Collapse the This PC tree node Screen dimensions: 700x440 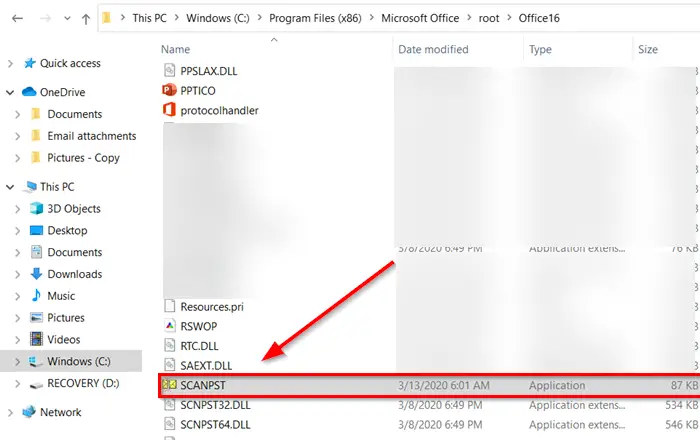point(10,187)
